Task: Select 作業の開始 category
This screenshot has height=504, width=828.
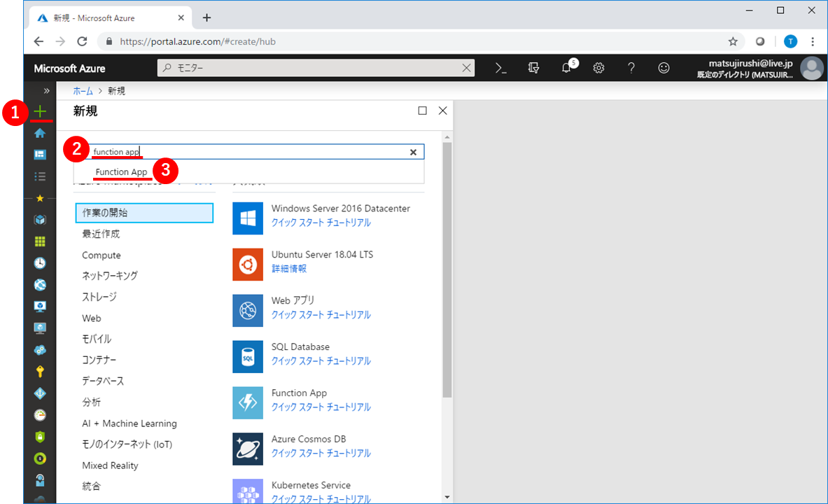Action: [x=144, y=213]
